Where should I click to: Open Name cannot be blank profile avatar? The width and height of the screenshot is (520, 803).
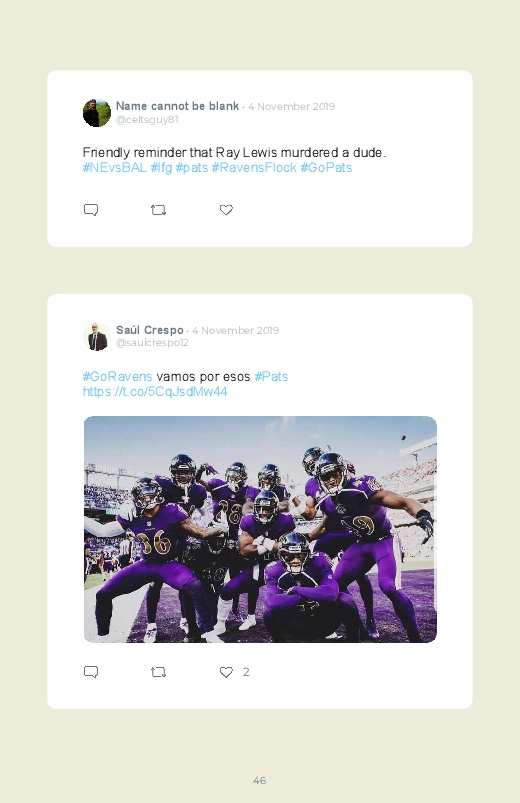coord(97,113)
